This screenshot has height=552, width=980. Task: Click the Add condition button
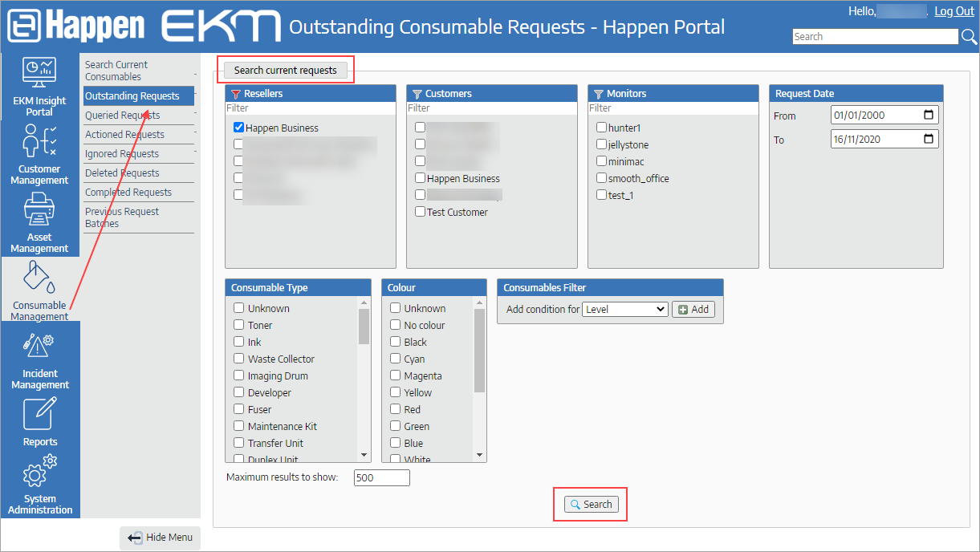pyautogui.click(x=693, y=309)
